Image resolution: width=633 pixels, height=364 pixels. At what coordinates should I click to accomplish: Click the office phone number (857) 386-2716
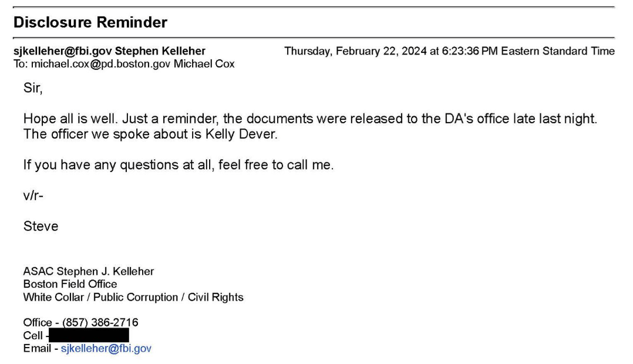click(100, 322)
